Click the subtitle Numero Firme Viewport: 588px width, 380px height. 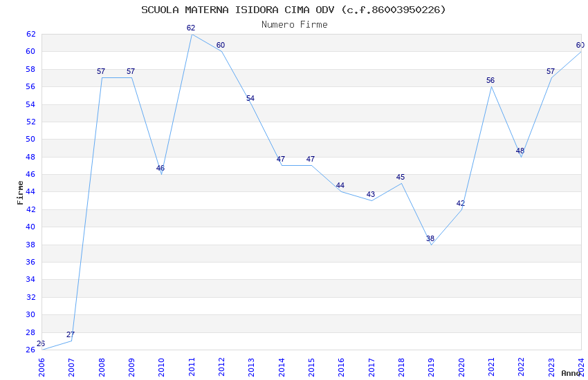[295, 25]
